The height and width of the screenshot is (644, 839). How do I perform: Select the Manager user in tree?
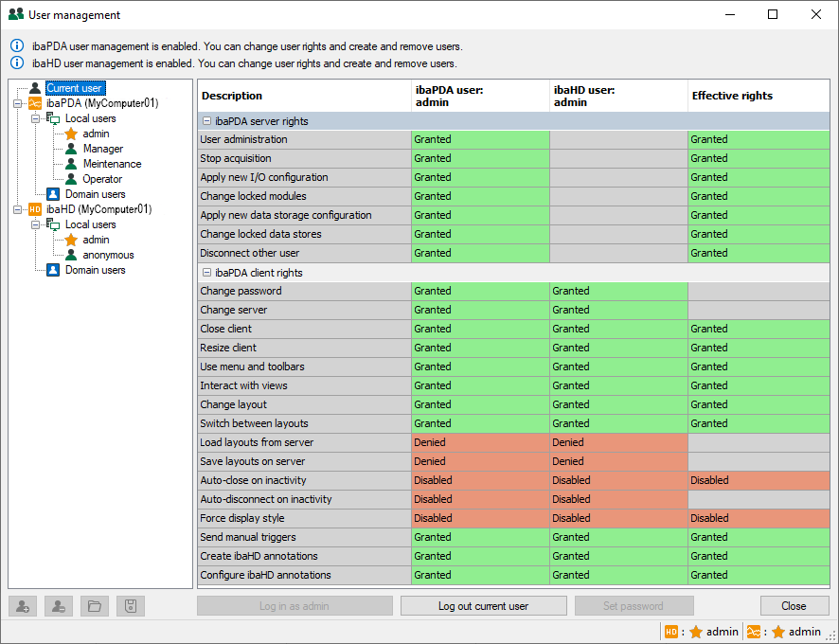pos(102,149)
